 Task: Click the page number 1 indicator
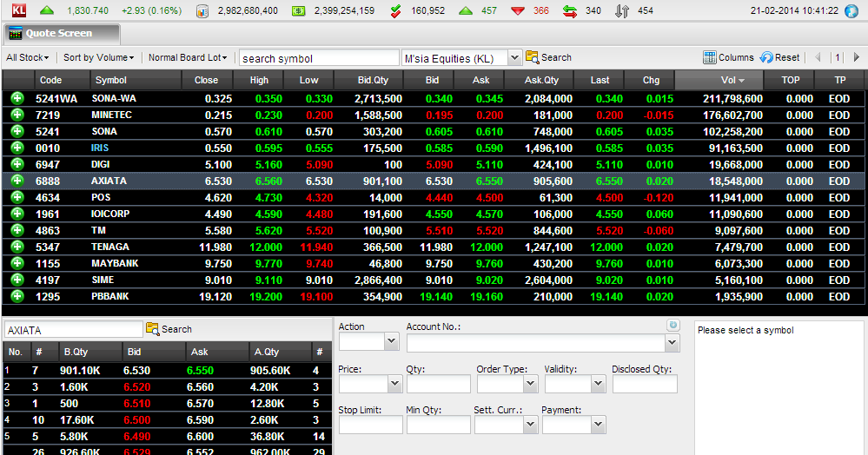838,57
